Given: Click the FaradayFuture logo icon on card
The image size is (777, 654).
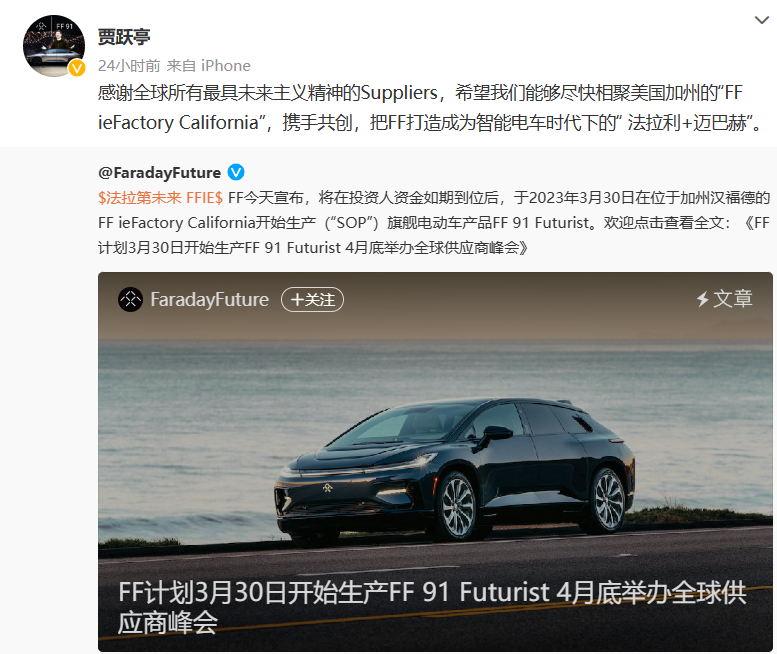Looking at the screenshot, I should point(130,299).
